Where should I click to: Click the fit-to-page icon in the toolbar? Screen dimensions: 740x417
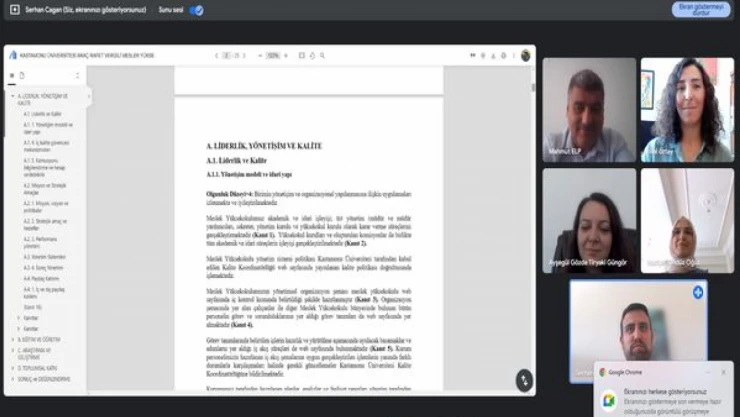click(302, 55)
